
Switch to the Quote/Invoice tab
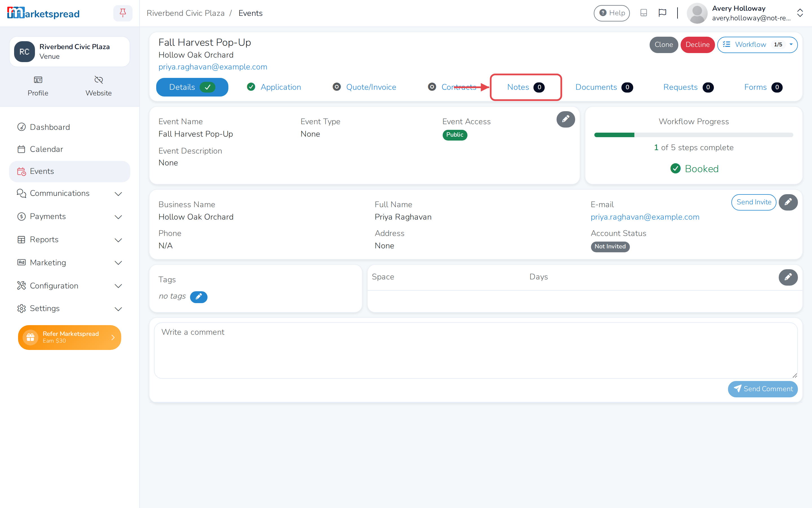coord(364,87)
